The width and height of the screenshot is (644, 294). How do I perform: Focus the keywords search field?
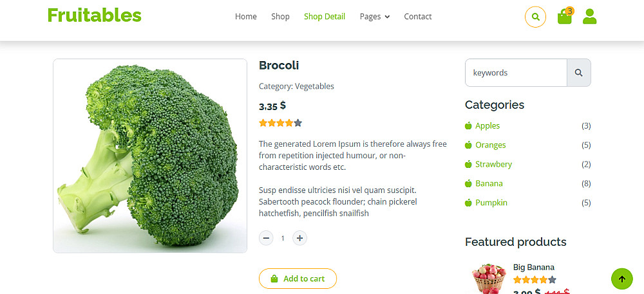tap(516, 73)
